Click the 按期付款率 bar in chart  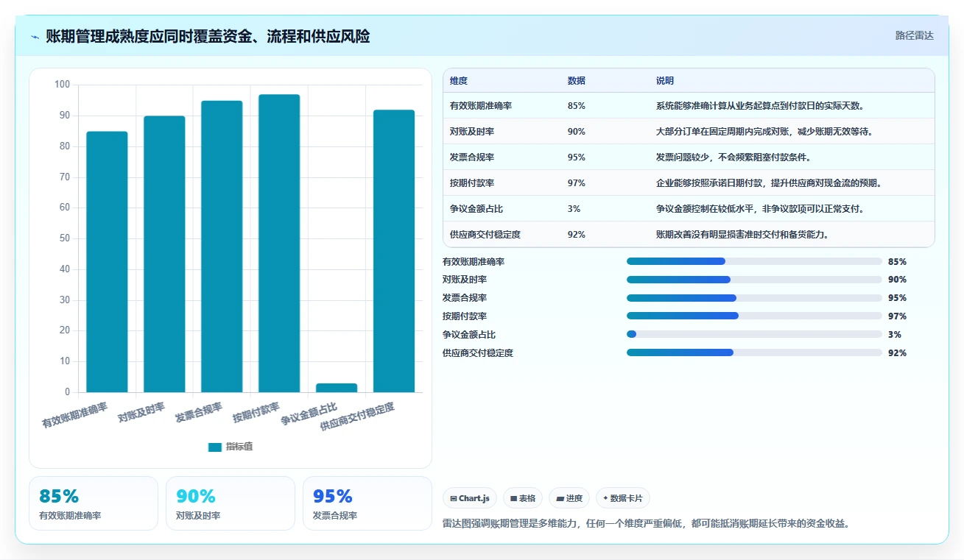tap(279, 244)
